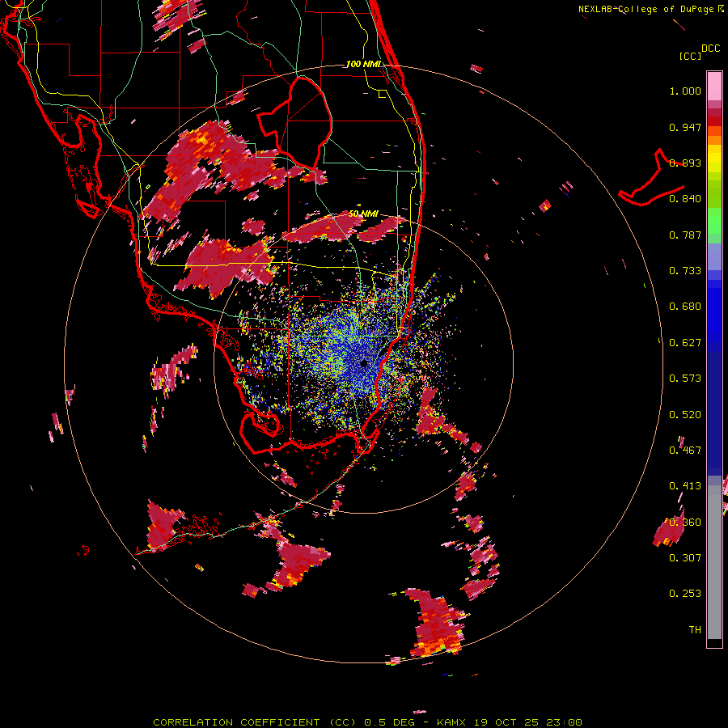The image size is (728, 728).
Task: Click the NEXLAB-College of DuPage credit text
Action: [650, 9]
